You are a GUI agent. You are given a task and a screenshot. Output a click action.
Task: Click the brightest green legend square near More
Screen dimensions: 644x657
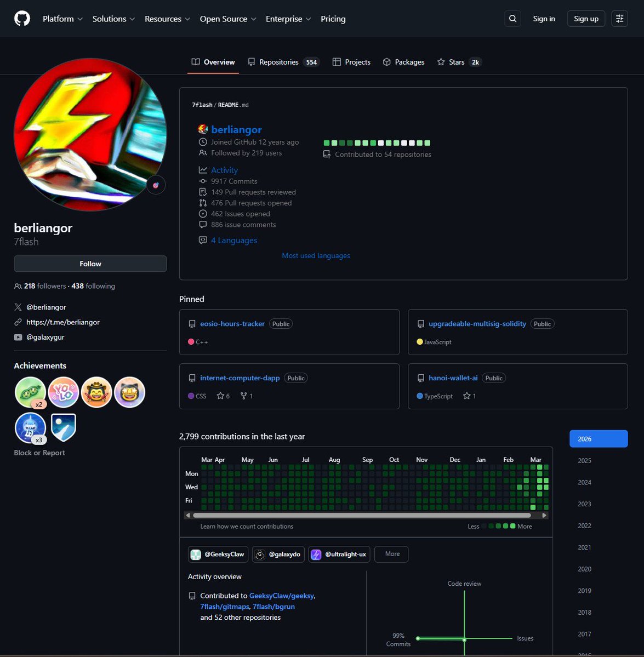pos(513,526)
